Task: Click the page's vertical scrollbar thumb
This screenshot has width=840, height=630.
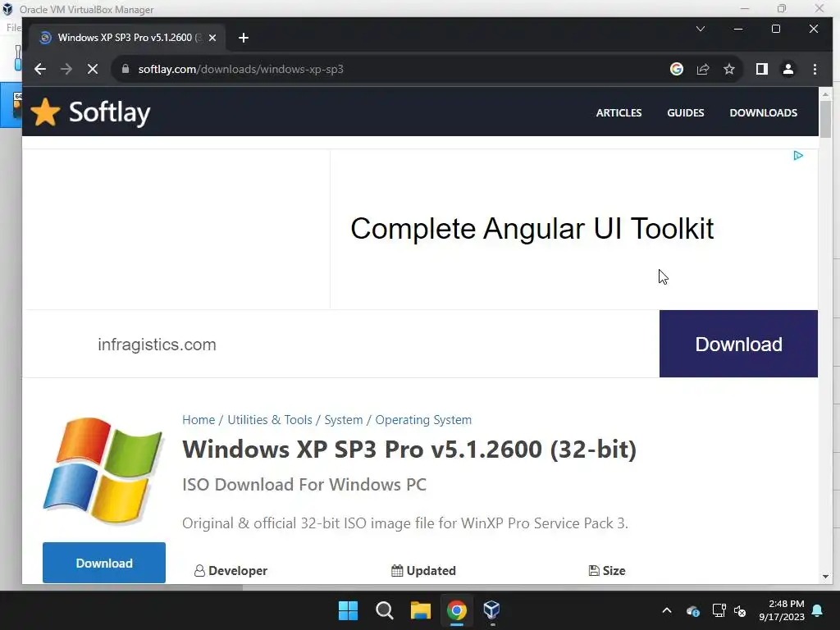Action: coord(825,119)
